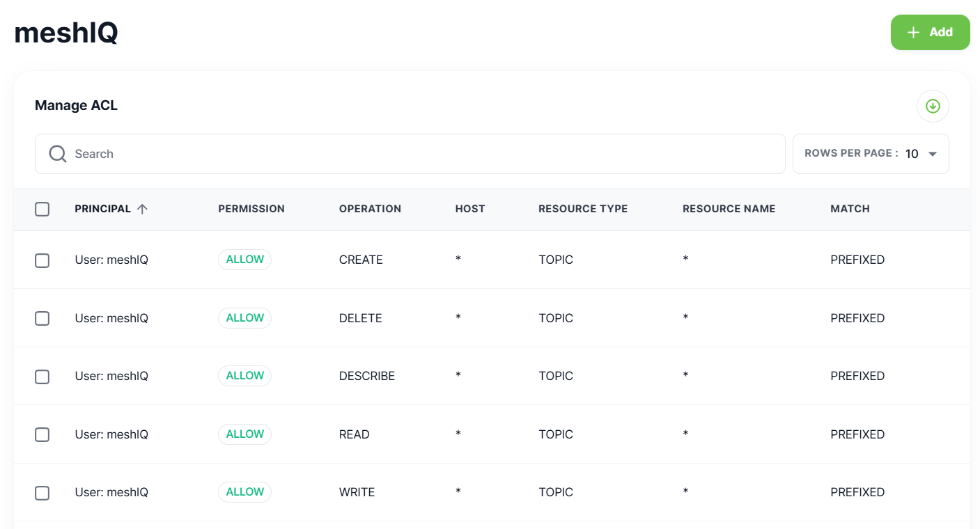Check the CREATE operation row checkbox
This screenshot has width=980, height=529.
pos(42,260)
